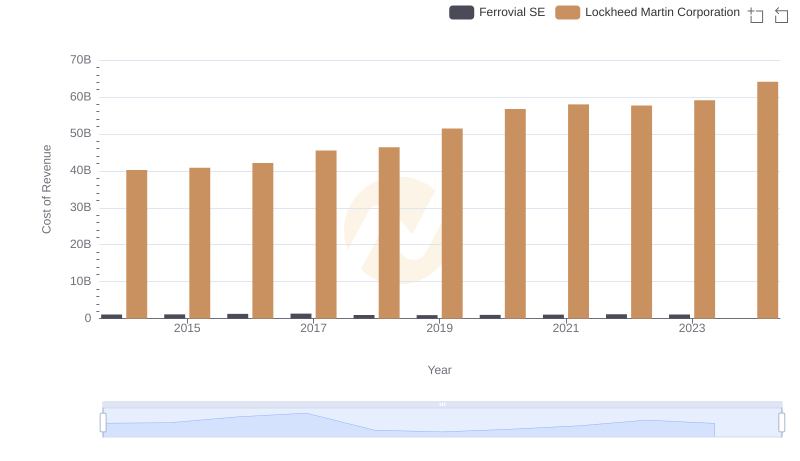Click the Ferrovial SE bar for 2021
Image resolution: width=800 pixels, height=461 pixels.
pos(553,316)
